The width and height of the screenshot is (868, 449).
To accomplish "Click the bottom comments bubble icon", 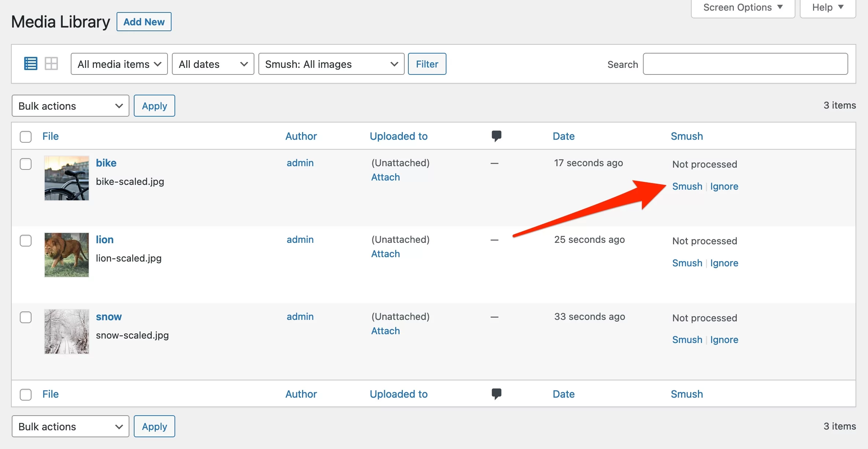I will 497,394.
